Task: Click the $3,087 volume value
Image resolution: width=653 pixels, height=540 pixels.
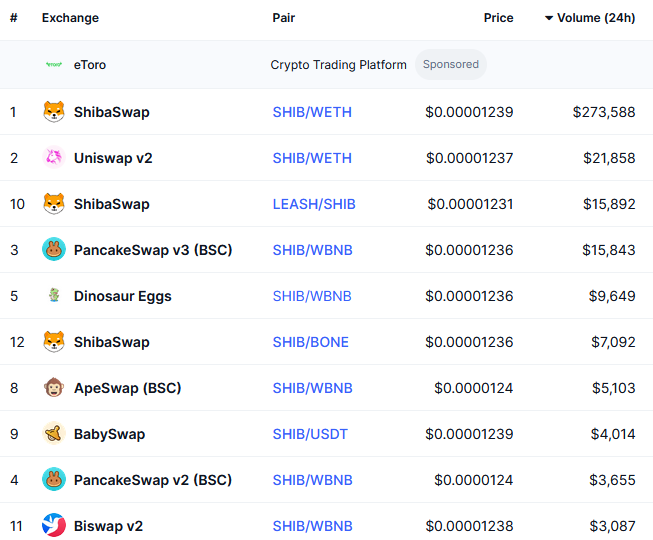Action: pos(612,526)
